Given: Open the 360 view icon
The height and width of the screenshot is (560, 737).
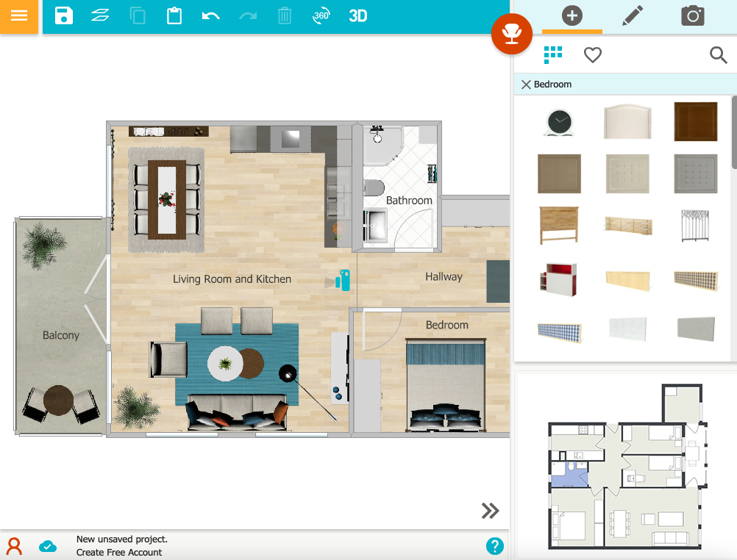Looking at the screenshot, I should 321,15.
